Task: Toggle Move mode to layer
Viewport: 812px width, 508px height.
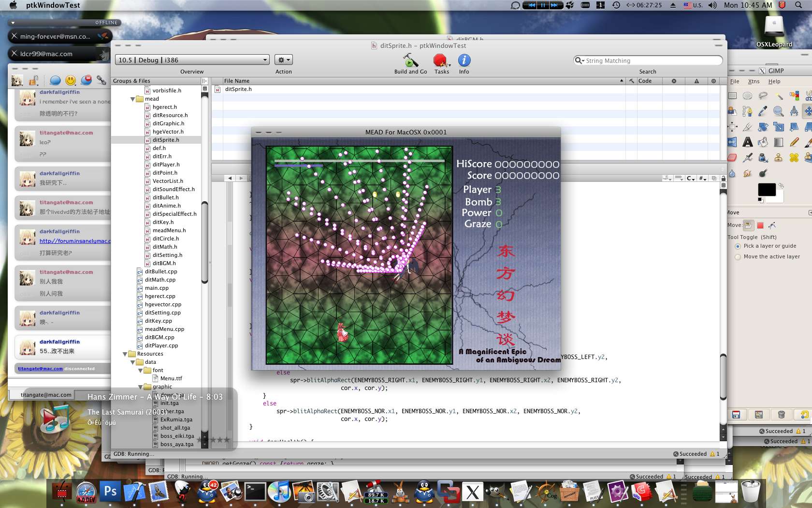Action: (x=748, y=225)
